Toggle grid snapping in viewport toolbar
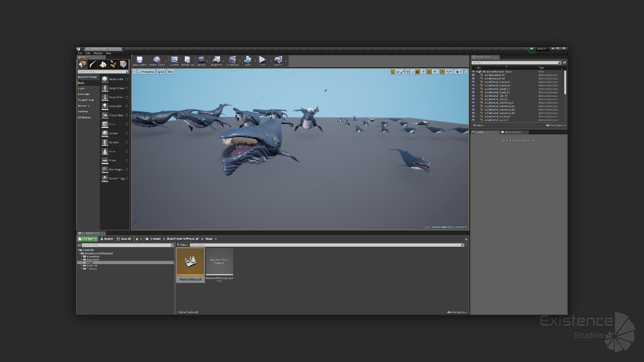 (x=417, y=72)
